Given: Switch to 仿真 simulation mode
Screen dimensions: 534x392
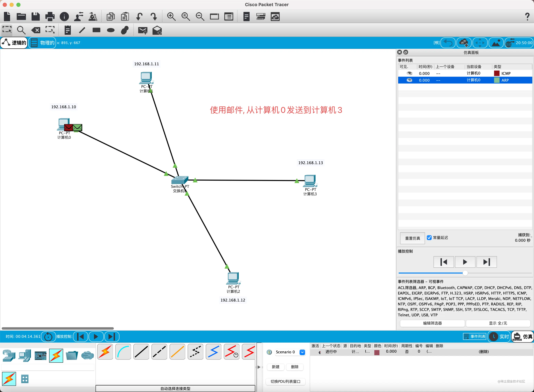Looking at the screenshot, I should 523,336.
